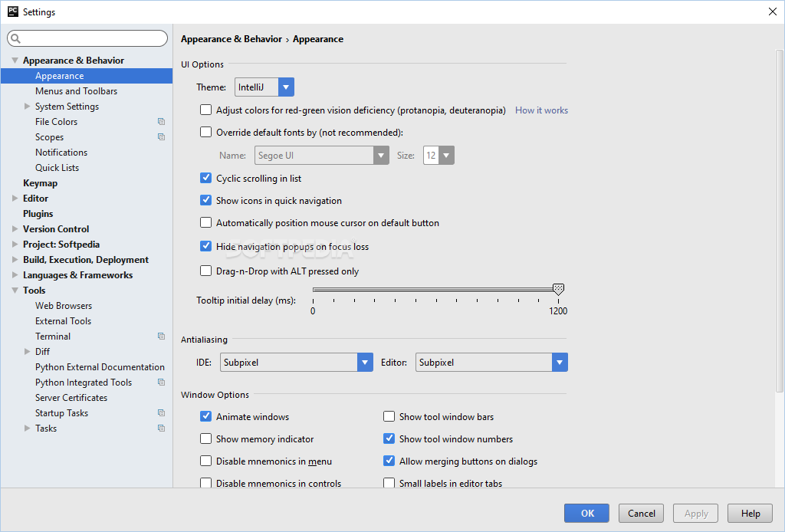Click the vertical scrollbar of settings panel
Screen dimensions: 785x532
coord(780,220)
